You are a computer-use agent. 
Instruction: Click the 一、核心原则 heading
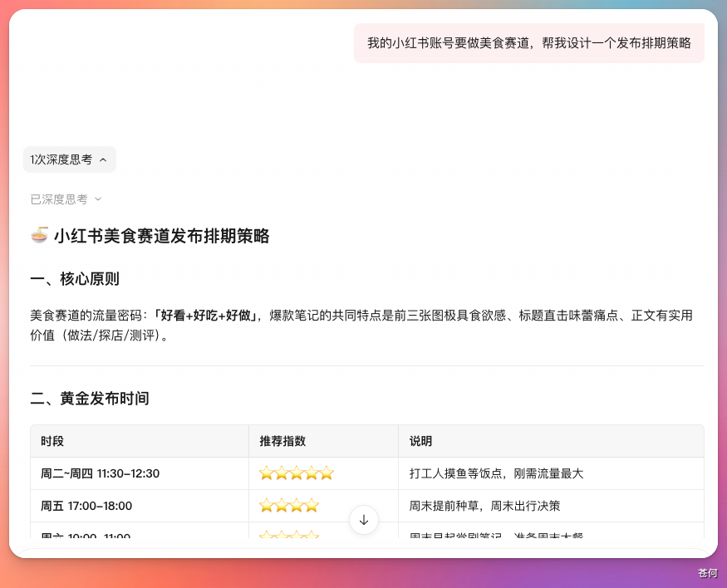(75, 279)
